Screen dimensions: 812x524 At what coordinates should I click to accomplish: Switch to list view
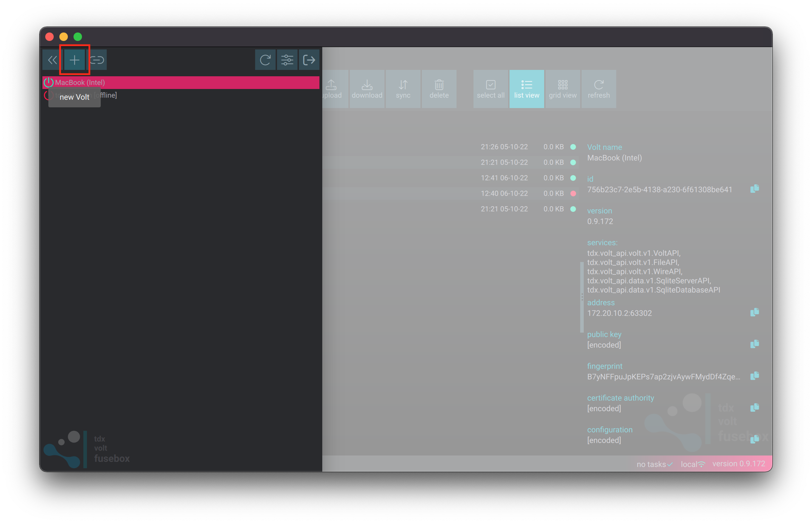pos(527,89)
